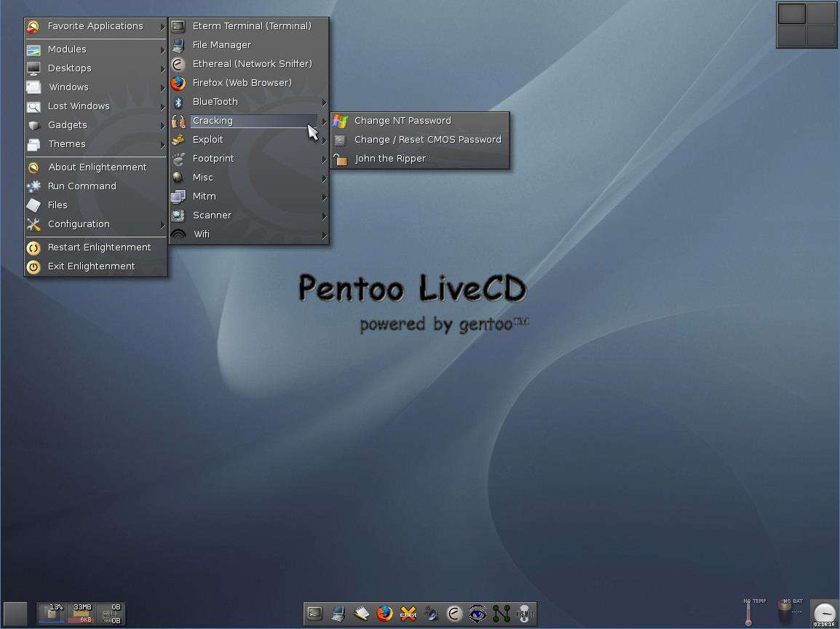Open the computer file manager dock icon

click(338, 614)
